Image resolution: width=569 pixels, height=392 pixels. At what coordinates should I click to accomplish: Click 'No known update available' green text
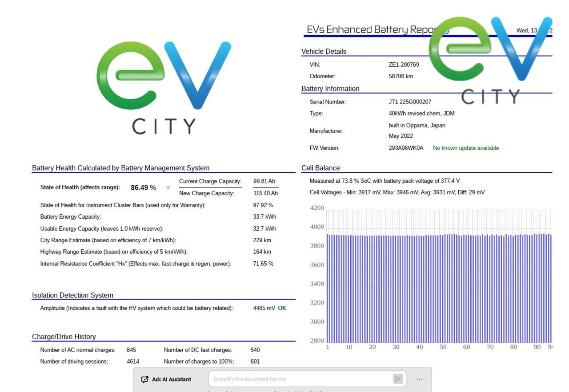coord(465,148)
